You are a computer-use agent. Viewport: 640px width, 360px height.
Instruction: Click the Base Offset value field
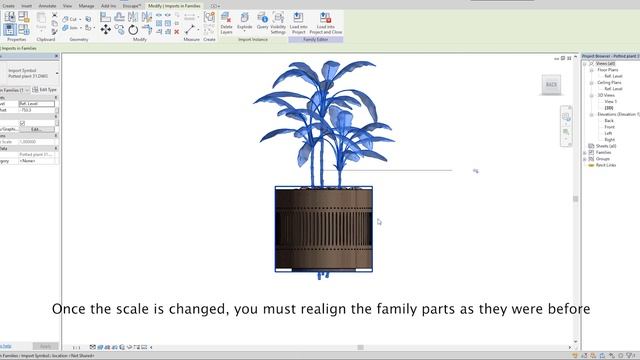coord(37,110)
